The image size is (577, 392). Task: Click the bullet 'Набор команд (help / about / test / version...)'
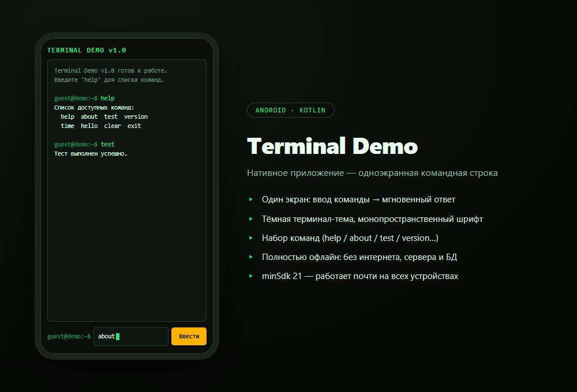350,238
